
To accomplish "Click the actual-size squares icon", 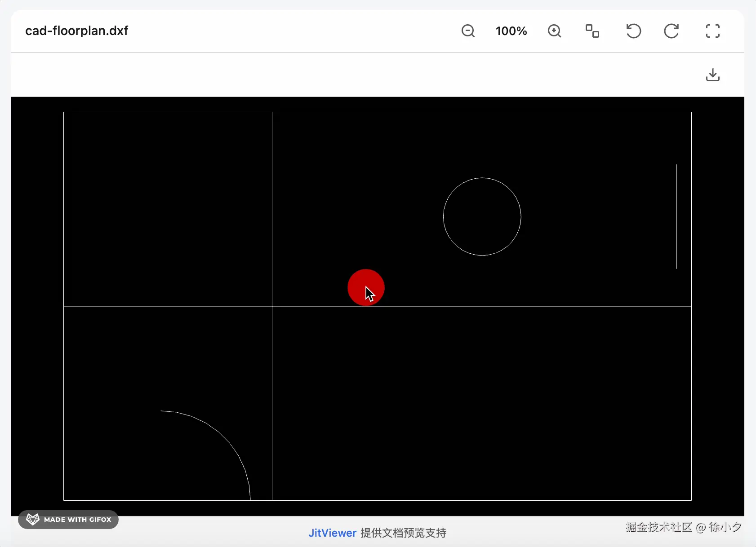I will 591,31.
